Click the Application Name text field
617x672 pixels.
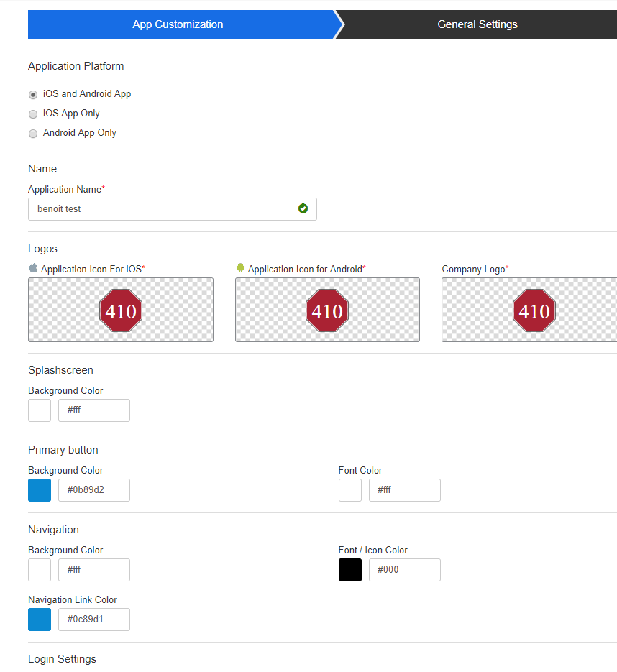162,209
